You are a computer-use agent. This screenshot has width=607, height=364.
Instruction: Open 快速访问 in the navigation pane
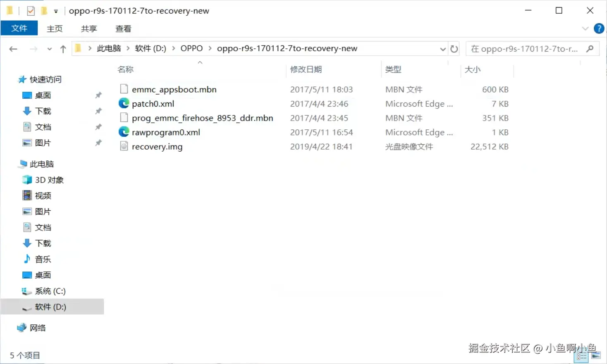coord(45,79)
